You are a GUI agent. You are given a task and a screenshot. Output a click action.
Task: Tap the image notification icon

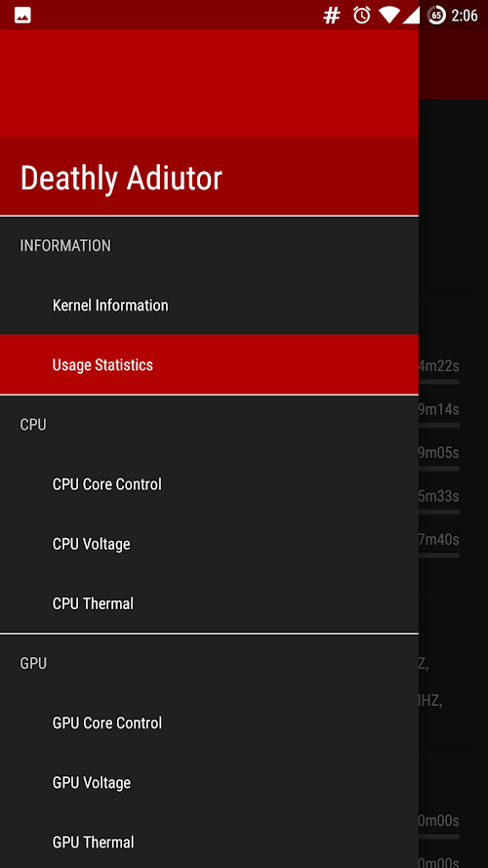22,16
